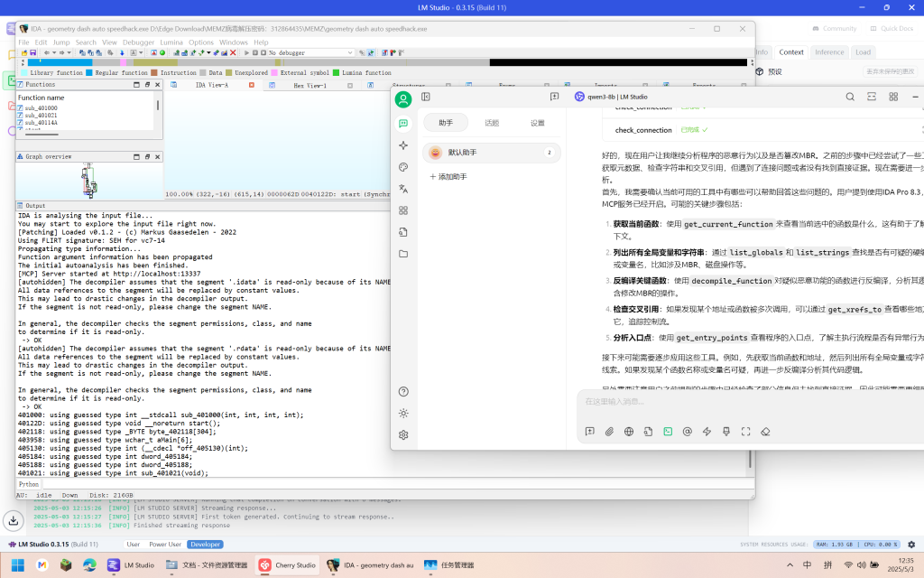Screen dimensions: 924x578
Task: Expand the chat input with the fullscreen icon
Action: [745, 432]
